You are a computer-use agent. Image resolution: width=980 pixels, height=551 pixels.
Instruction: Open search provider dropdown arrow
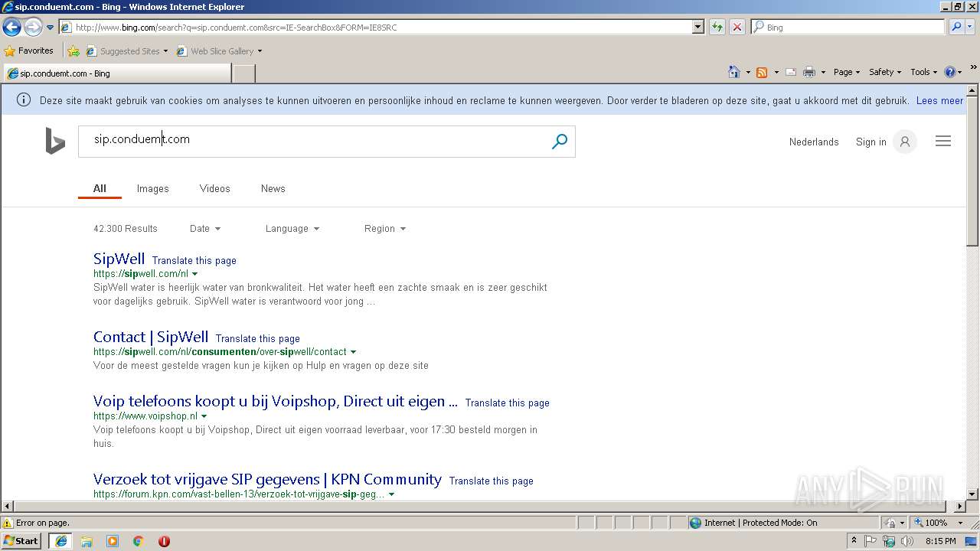click(x=971, y=27)
